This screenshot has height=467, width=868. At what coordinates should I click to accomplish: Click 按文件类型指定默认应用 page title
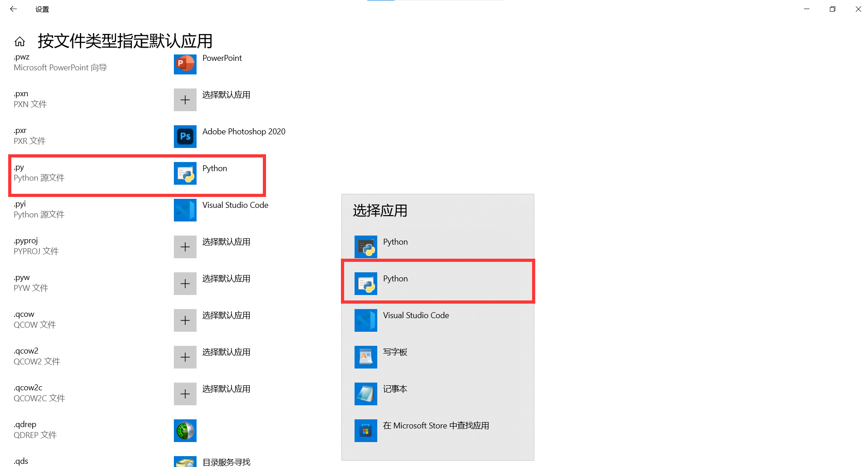(125, 41)
